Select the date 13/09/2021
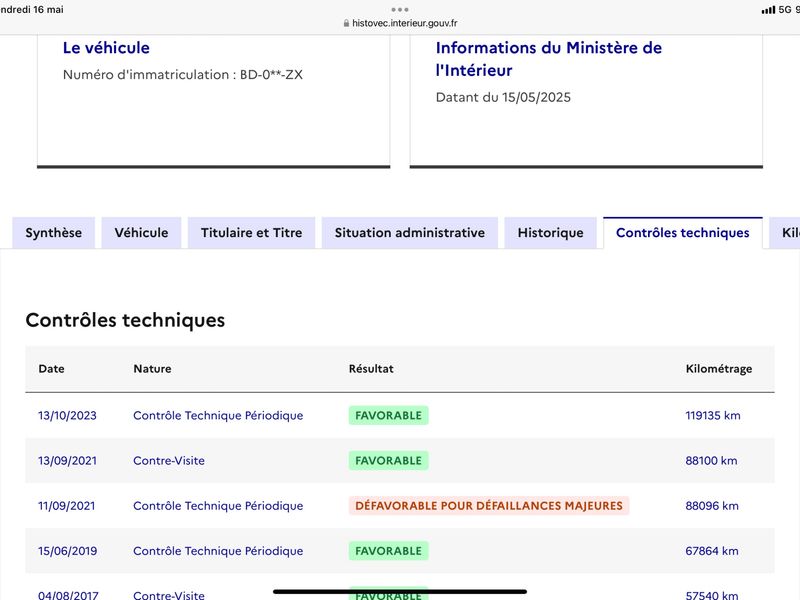 click(67, 461)
